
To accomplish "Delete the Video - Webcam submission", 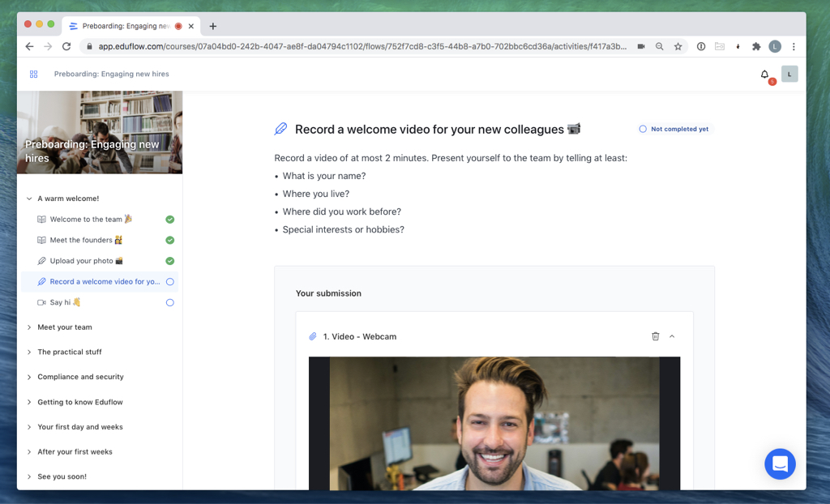I will (x=656, y=336).
